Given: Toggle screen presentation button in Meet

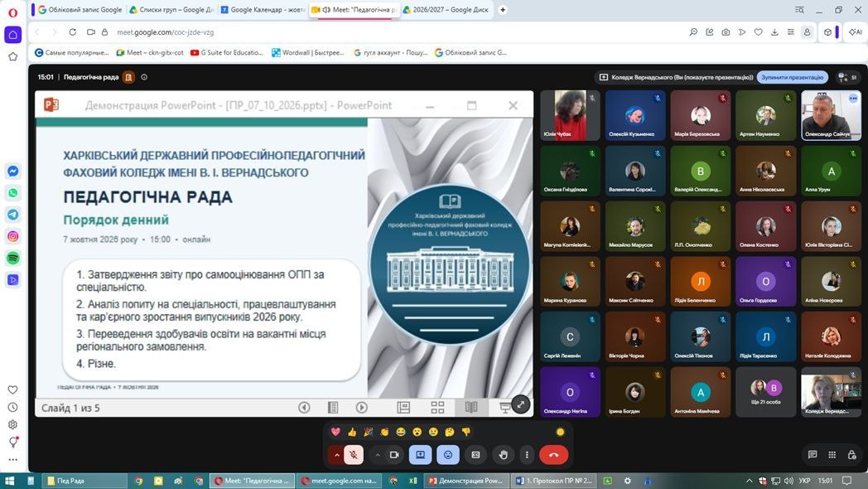Looking at the screenshot, I should [420, 455].
